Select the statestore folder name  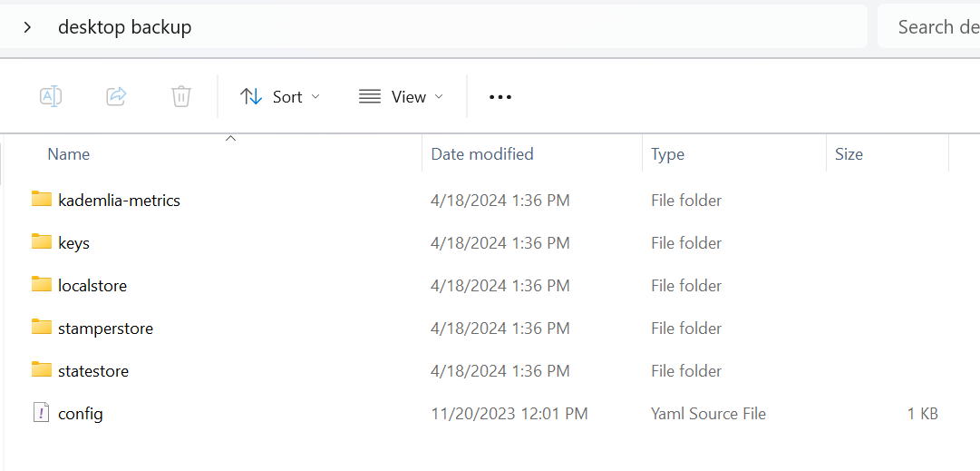93,371
